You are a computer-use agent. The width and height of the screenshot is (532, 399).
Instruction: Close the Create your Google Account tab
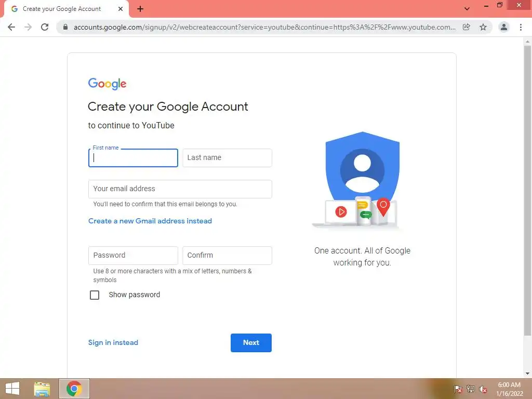click(x=121, y=9)
